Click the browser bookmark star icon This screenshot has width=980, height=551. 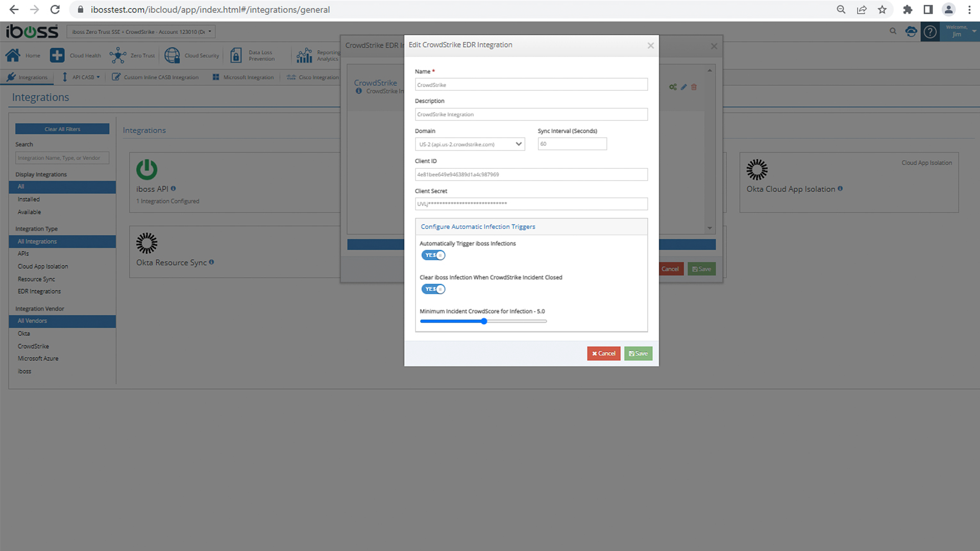pos(882,9)
